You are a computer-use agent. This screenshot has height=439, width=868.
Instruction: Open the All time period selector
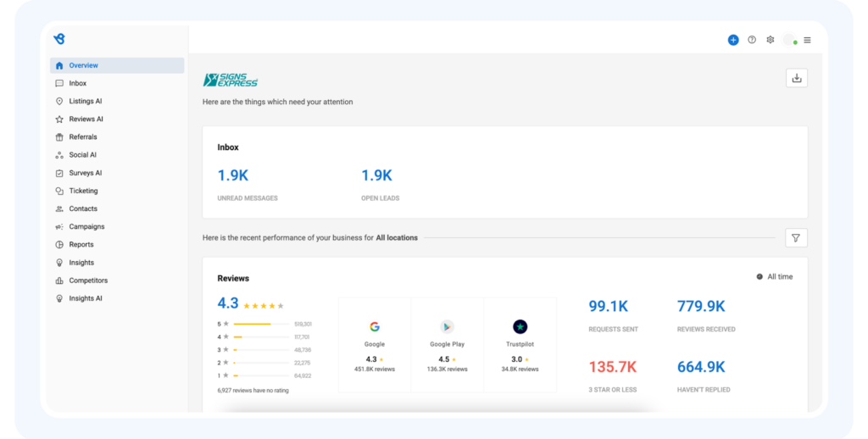(x=775, y=277)
